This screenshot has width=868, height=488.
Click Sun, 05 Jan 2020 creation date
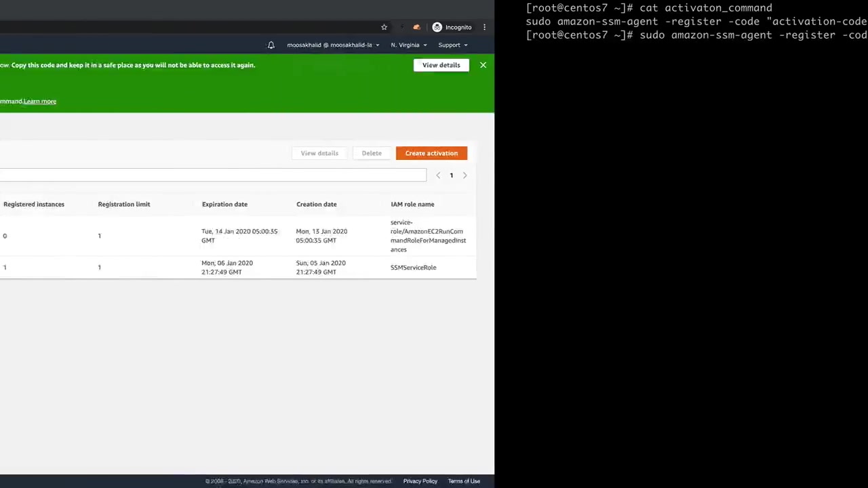(321, 268)
